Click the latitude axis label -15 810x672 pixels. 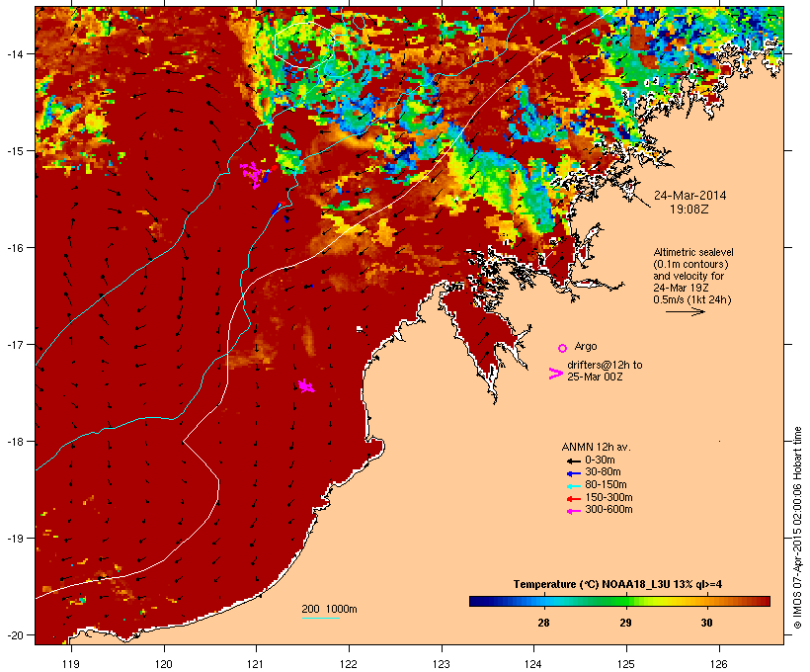tap(15, 151)
